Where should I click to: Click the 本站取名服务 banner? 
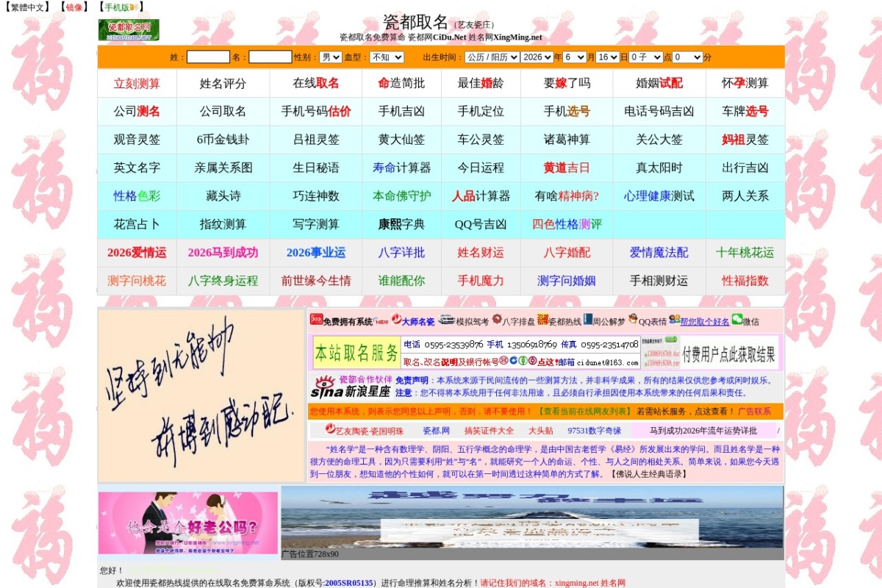tap(356, 353)
